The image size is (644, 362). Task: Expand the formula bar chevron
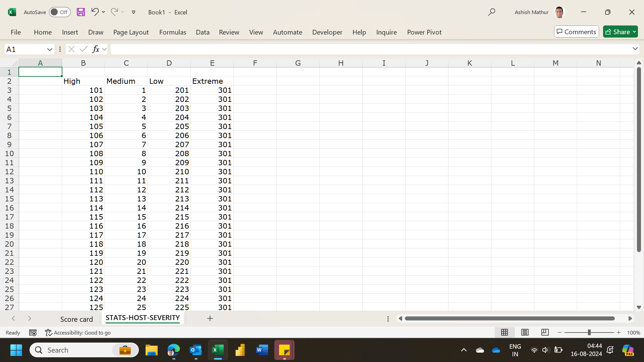pos(635,49)
